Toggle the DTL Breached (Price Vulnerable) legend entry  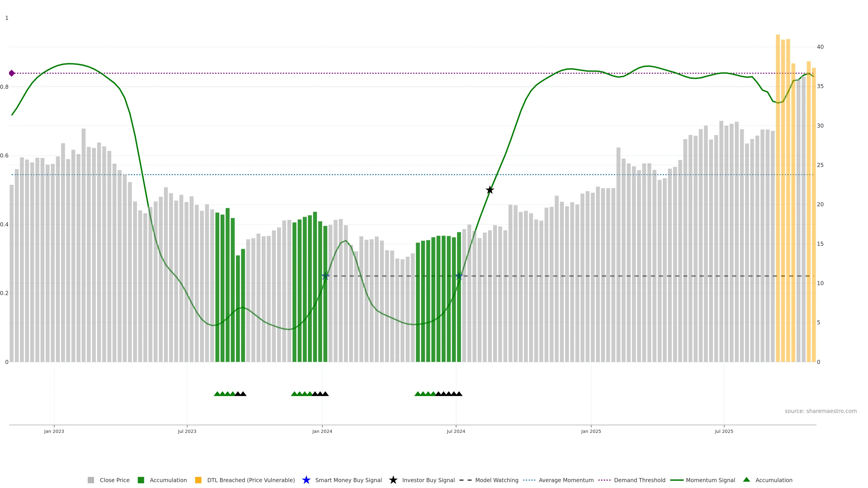(x=251, y=480)
